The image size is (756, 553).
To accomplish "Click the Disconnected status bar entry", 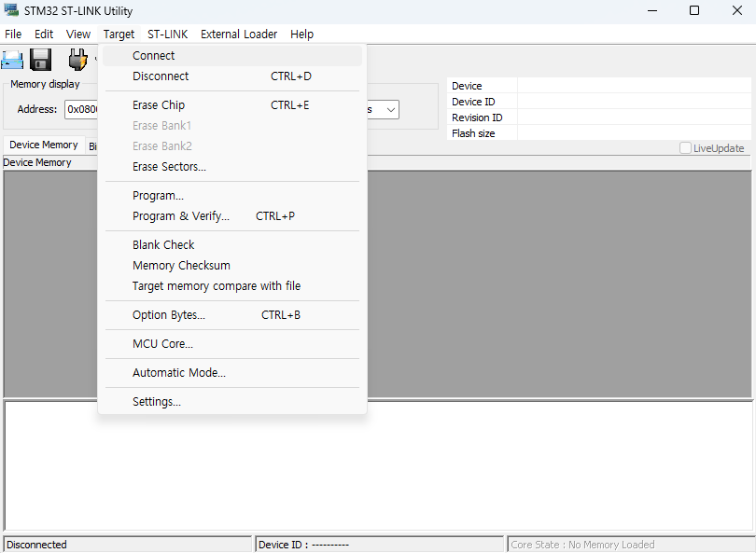I will (x=128, y=545).
